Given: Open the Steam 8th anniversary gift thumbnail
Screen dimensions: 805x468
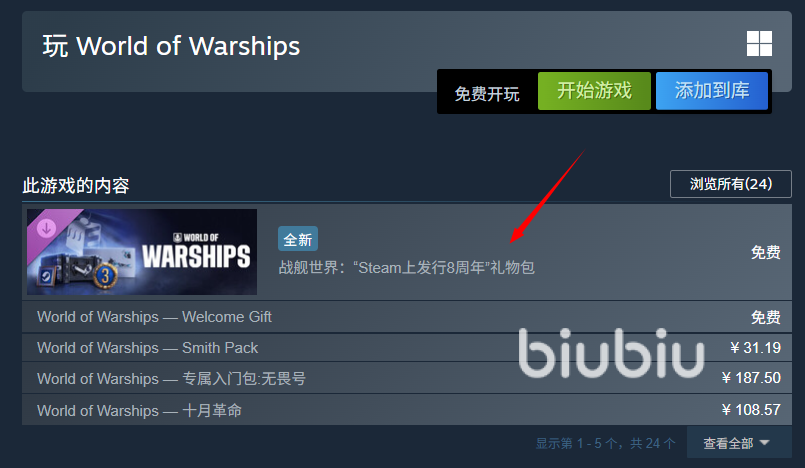Looking at the screenshot, I should coord(142,252).
